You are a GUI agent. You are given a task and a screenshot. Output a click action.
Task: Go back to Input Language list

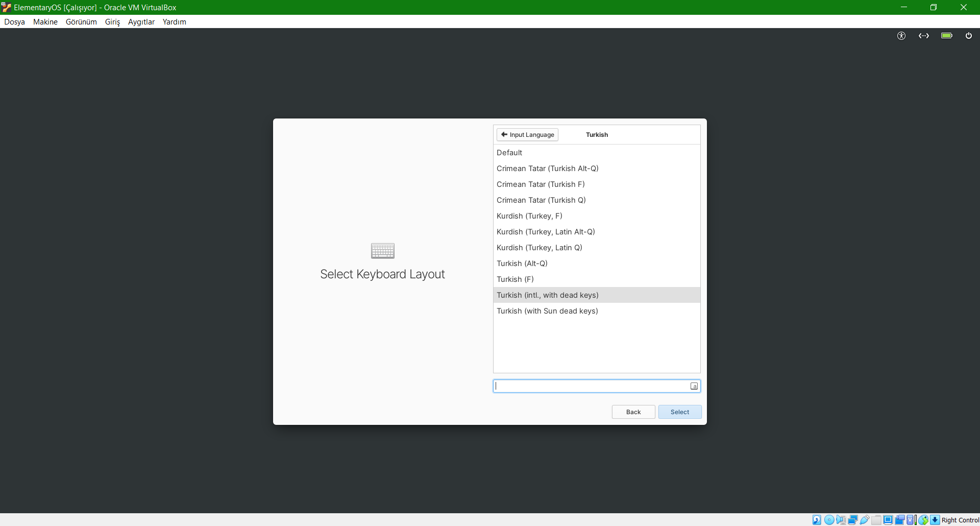tap(527, 135)
